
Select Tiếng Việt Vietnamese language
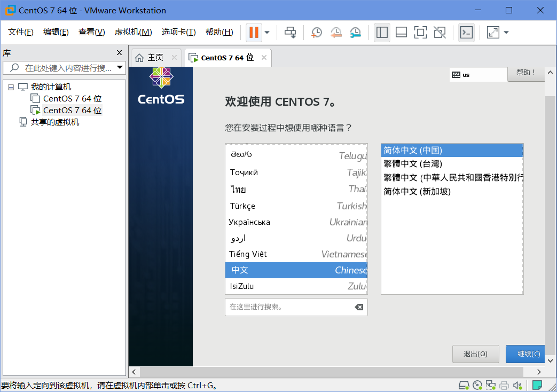296,254
